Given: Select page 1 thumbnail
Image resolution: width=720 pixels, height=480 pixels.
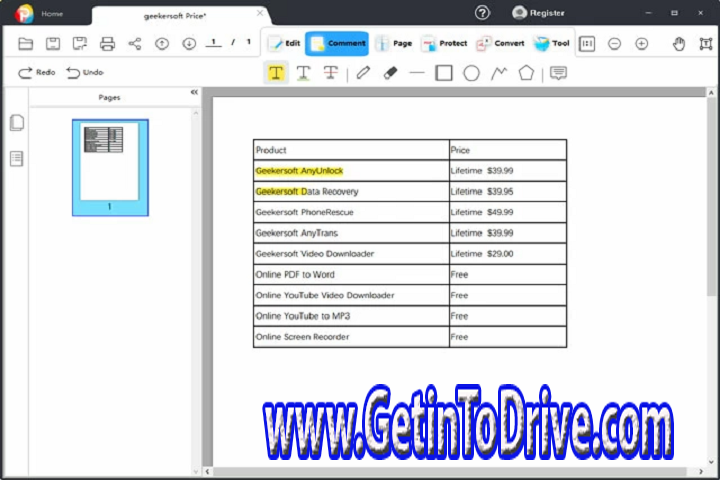Looking at the screenshot, I should click(x=110, y=167).
